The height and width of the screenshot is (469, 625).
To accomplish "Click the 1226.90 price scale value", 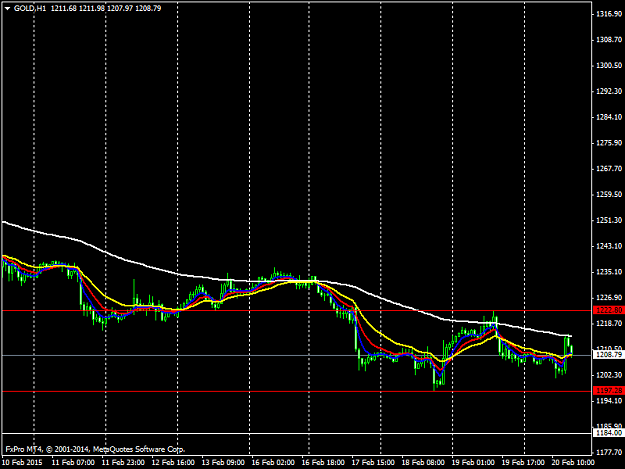I will point(609,298).
